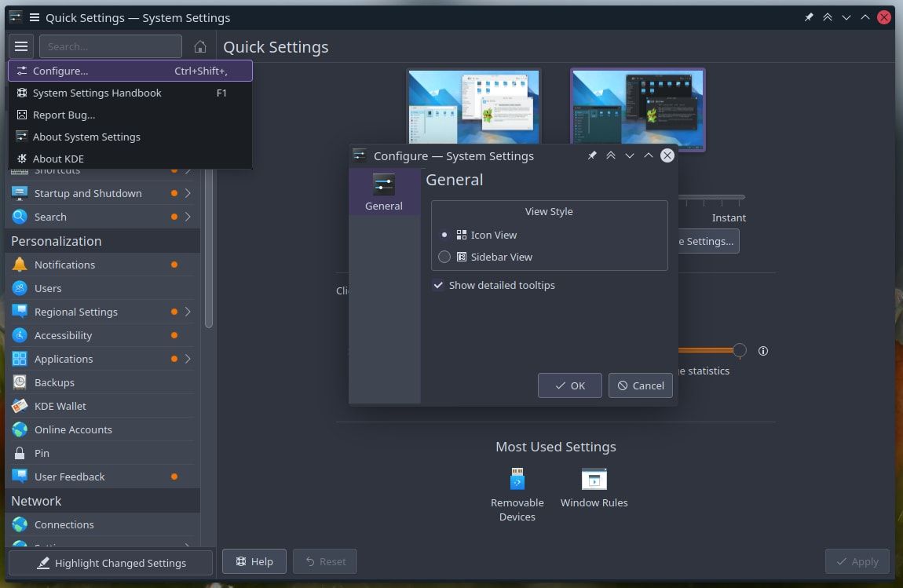The image size is (903, 588).
Task: Select the Icon View radio button
Action: [x=444, y=234]
